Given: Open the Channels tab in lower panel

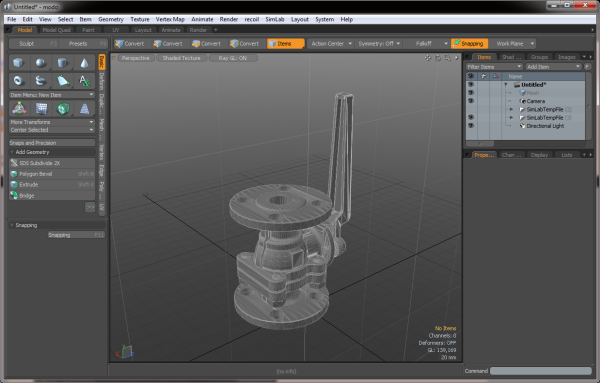Looking at the screenshot, I should click(x=511, y=155).
